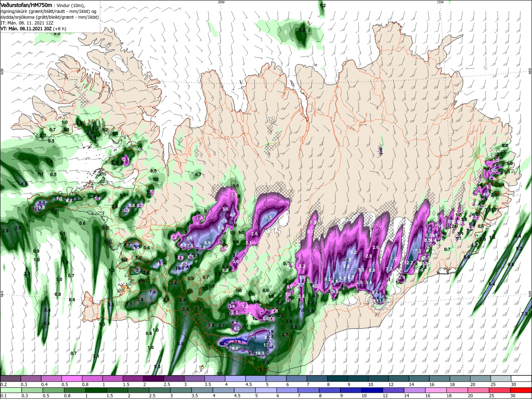Click the '4.0' rainfall value in the western sea
This screenshot has height=399, width=532.
pyautogui.click(x=24, y=184)
